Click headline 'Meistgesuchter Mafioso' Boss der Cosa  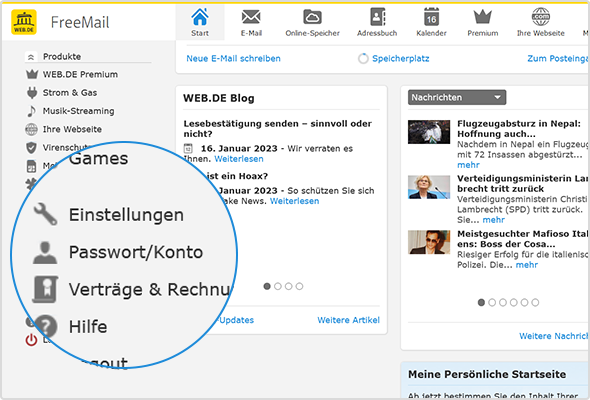click(x=523, y=239)
